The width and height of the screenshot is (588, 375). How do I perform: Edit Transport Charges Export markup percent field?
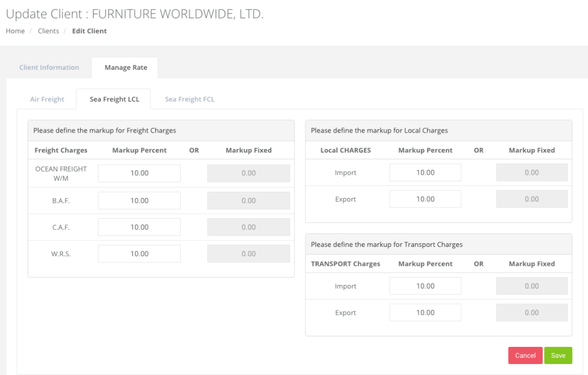[x=425, y=312]
